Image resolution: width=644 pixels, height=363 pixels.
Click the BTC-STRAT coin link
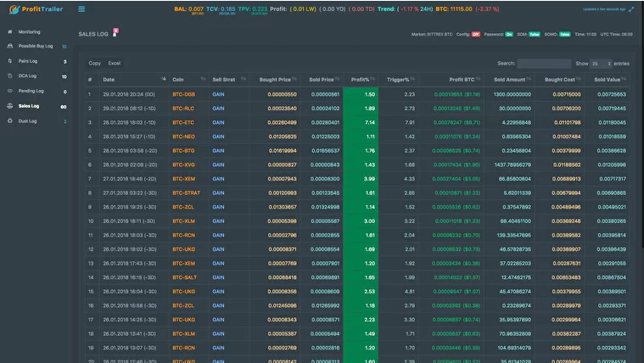[x=187, y=193]
